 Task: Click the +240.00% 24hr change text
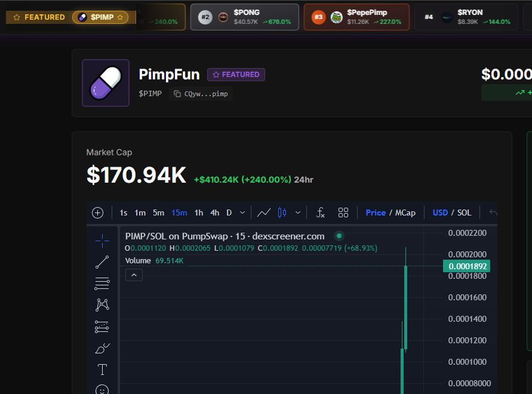pos(266,180)
